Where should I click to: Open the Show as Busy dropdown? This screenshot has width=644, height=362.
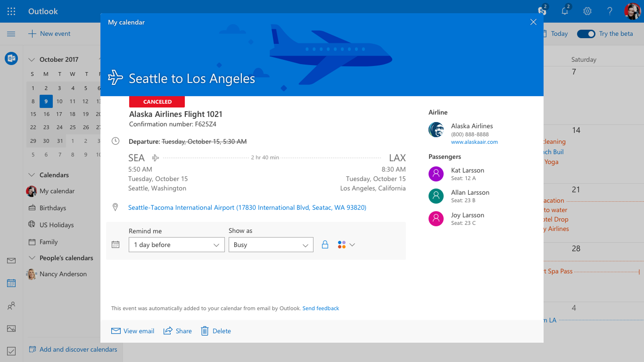[x=271, y=245]
